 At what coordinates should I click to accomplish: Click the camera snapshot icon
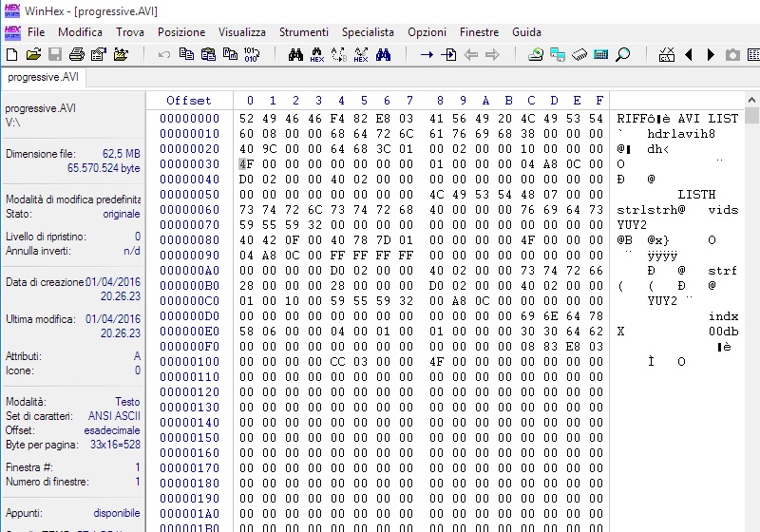click(x=732, y=55)
